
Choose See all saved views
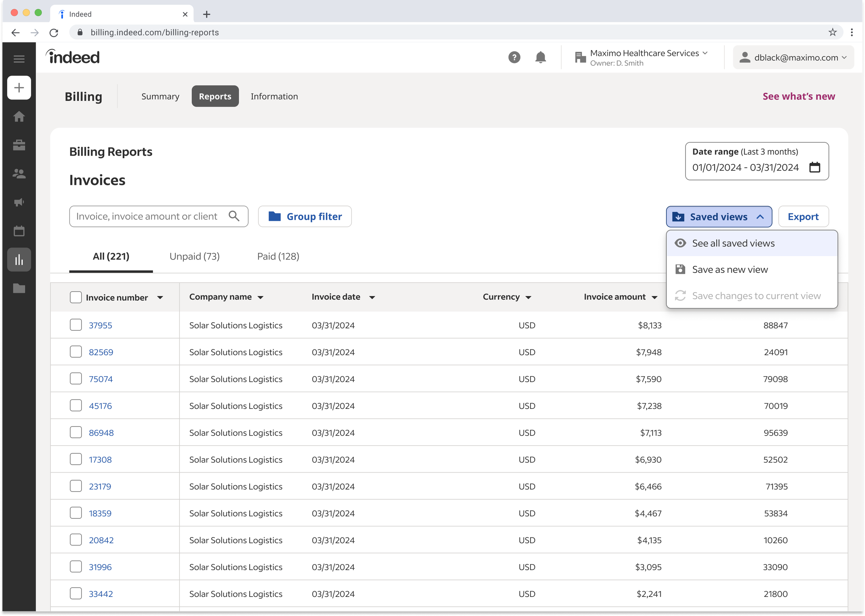coord(751,243)
